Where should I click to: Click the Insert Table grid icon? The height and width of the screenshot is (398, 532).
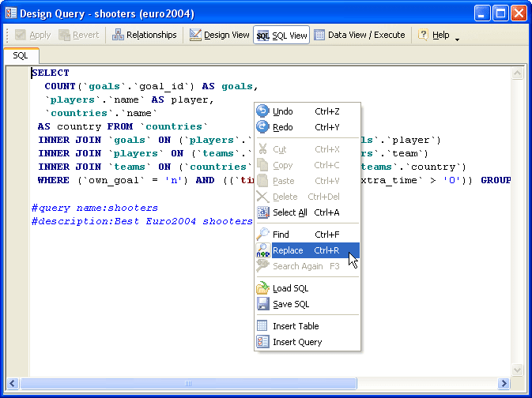262,326
